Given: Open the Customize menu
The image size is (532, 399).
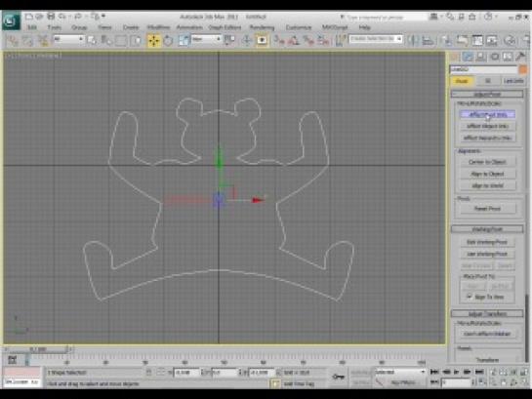Looking at the screenshot, I should 299,27.
